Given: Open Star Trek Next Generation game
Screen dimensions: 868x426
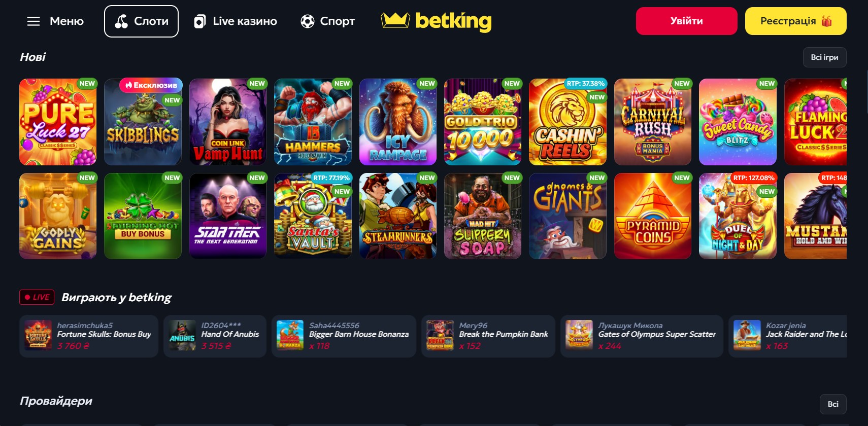Looking at the screenshot, I should click(x=228, y=216).
